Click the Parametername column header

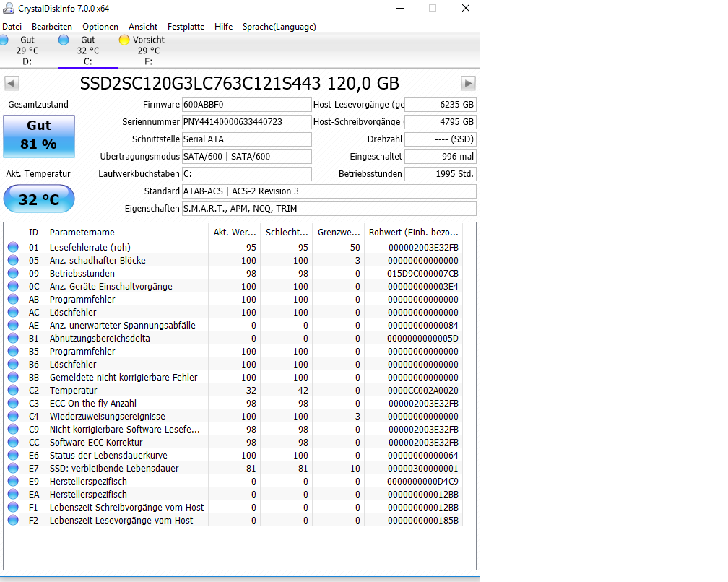tap(127, 232)
